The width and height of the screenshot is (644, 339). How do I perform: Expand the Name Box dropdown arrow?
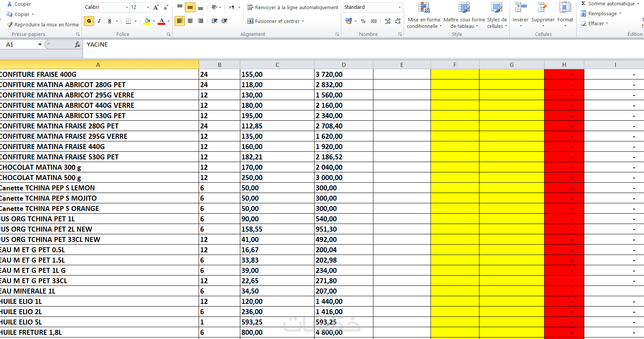[40, 45]
